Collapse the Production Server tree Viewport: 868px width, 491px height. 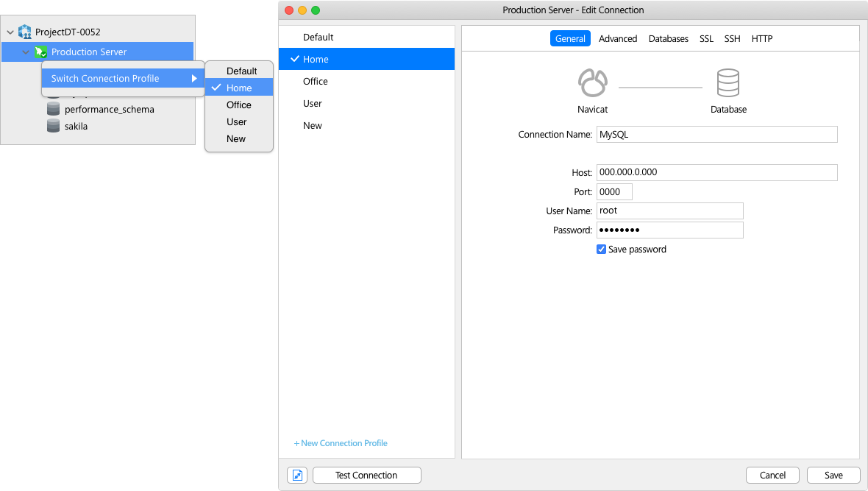click(26, 52)
